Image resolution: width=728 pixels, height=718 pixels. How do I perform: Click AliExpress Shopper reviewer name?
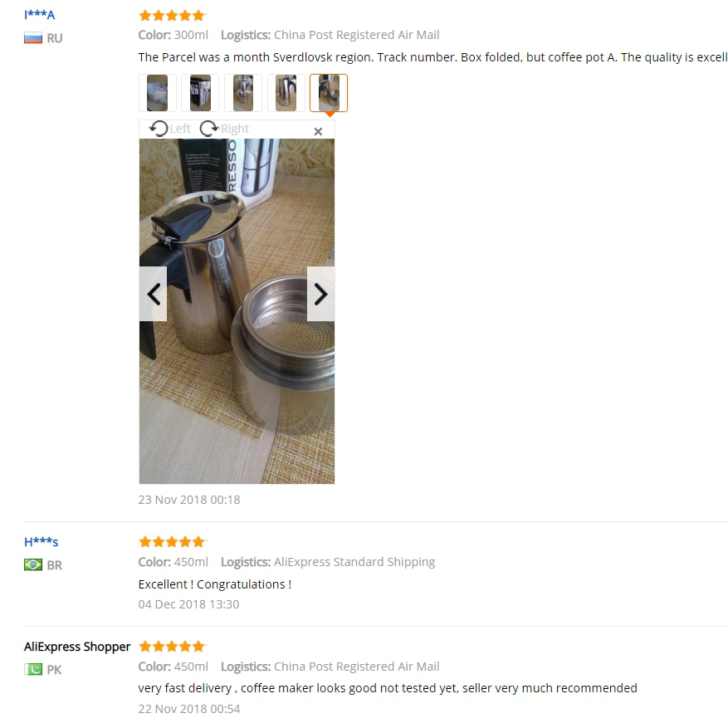77,647
